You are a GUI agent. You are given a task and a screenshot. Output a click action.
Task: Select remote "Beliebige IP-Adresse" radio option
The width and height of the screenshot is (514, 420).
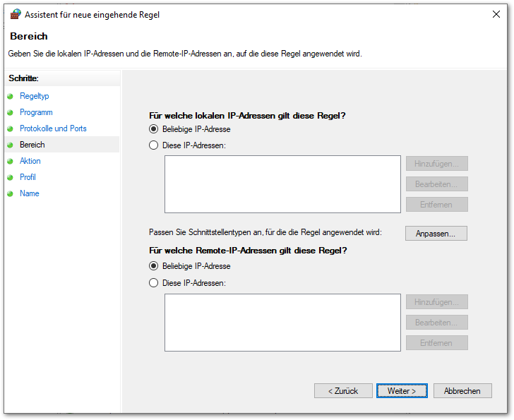[x=154, y=266]
